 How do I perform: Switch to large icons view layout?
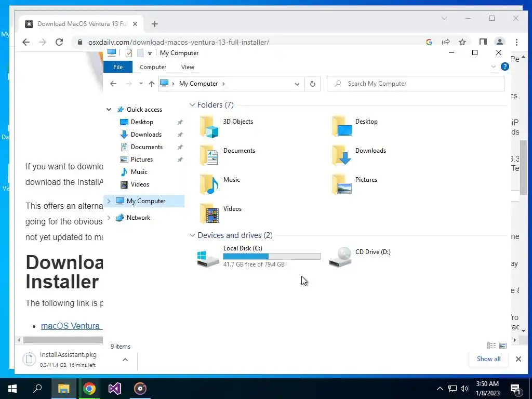tap(503, 345)
